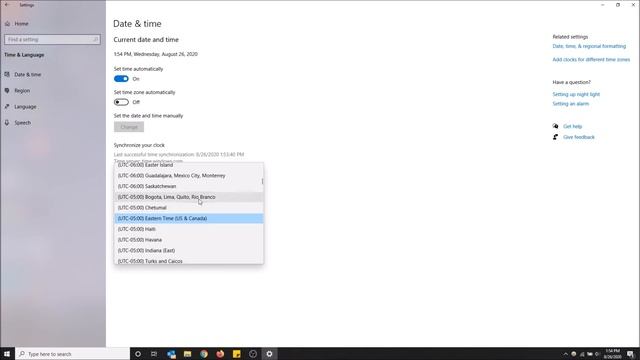Open the Action Center notifications icon
Screen dimensions: 640x360
tap(631, 354)
